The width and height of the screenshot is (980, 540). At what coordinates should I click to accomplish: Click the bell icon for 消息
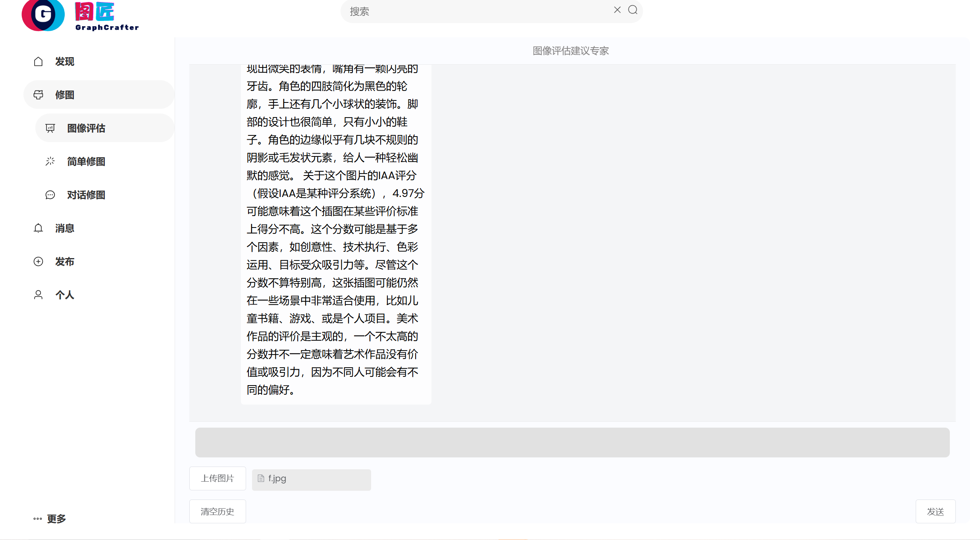click(38, 228)
